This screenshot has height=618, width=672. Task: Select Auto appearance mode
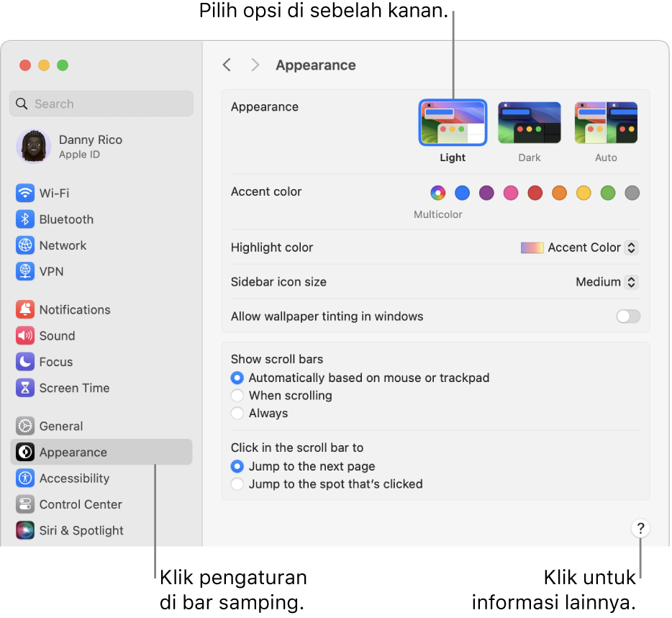(x=606, y=122)
